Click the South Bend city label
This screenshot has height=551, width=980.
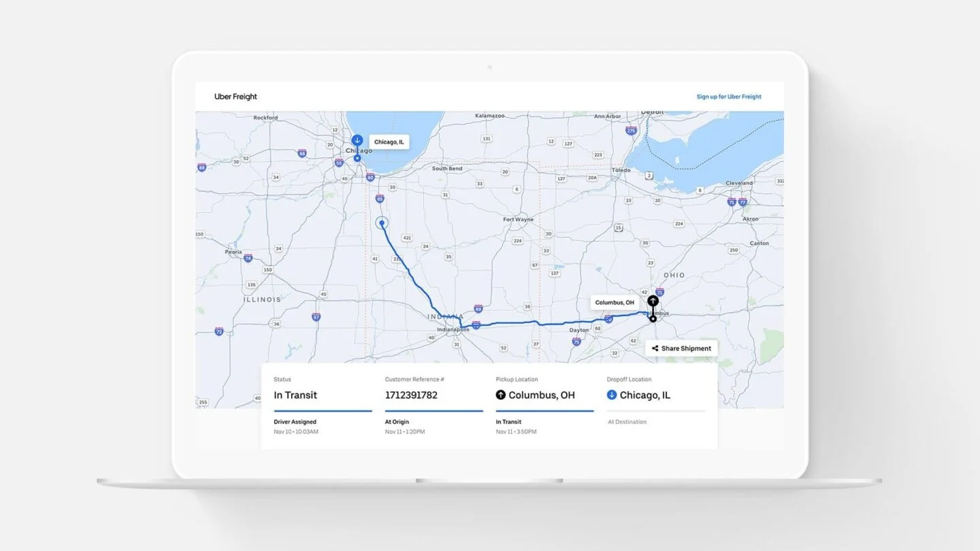[447, 169]
